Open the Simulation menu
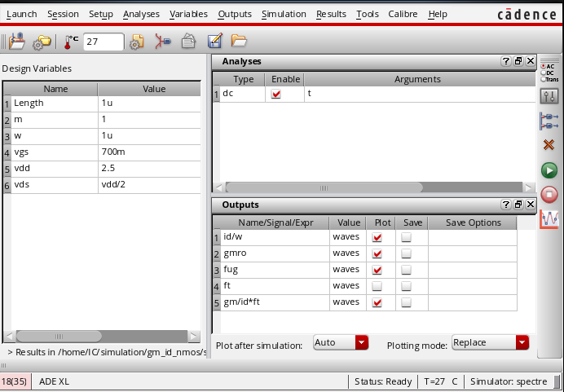The width and height of the screenshot is (564, 392). click(284, 14)
